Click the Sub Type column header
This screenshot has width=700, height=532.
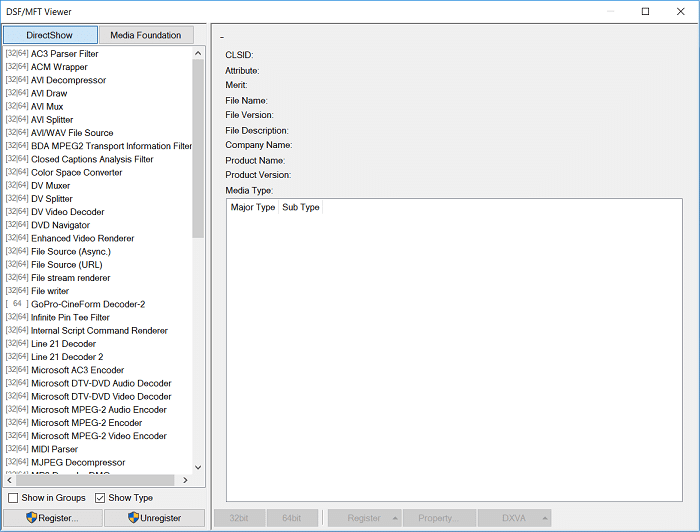click(300, 207)
